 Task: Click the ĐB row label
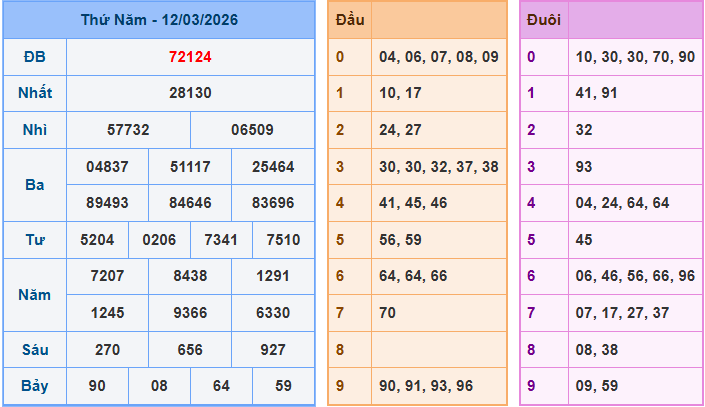coord(34,56)
